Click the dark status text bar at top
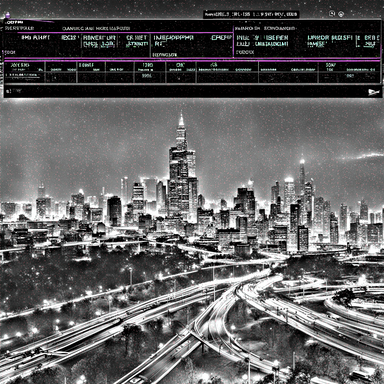The width and height of the screenshot is (384, 384). 251,14
